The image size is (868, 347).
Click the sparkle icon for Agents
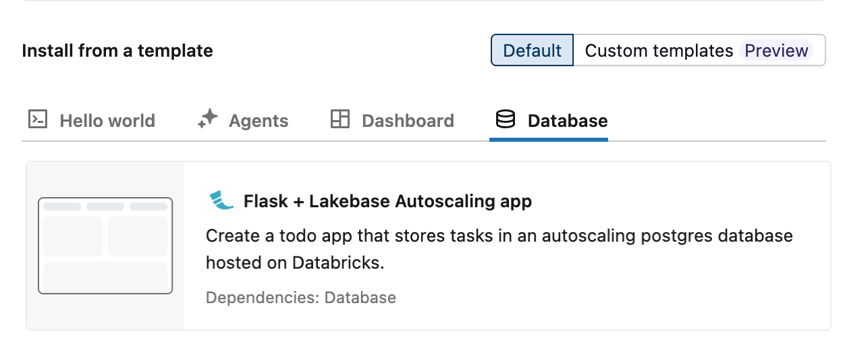coord(207,120)
